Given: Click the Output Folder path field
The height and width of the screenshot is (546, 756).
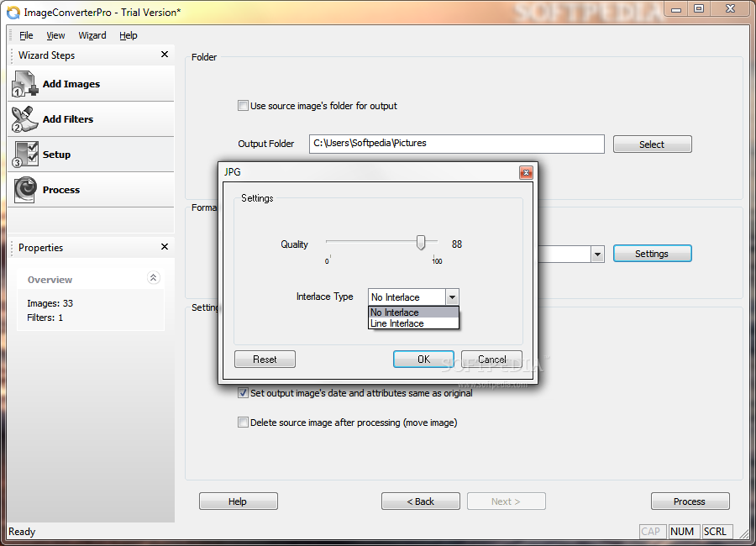Looking at the screenshot, I should point(457,144).
